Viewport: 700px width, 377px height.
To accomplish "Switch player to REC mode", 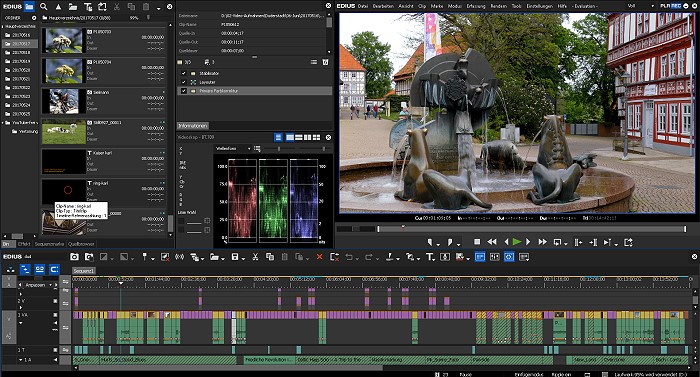I will tap(675, 6).
